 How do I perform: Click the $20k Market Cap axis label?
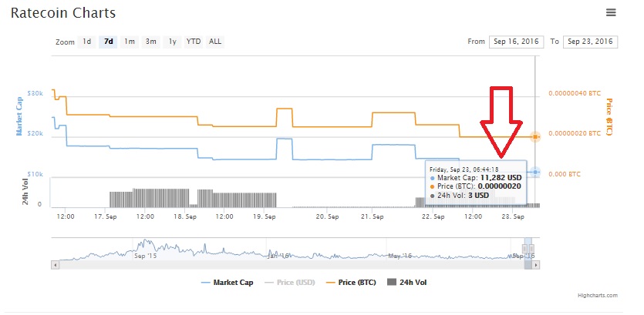point(35,134)
